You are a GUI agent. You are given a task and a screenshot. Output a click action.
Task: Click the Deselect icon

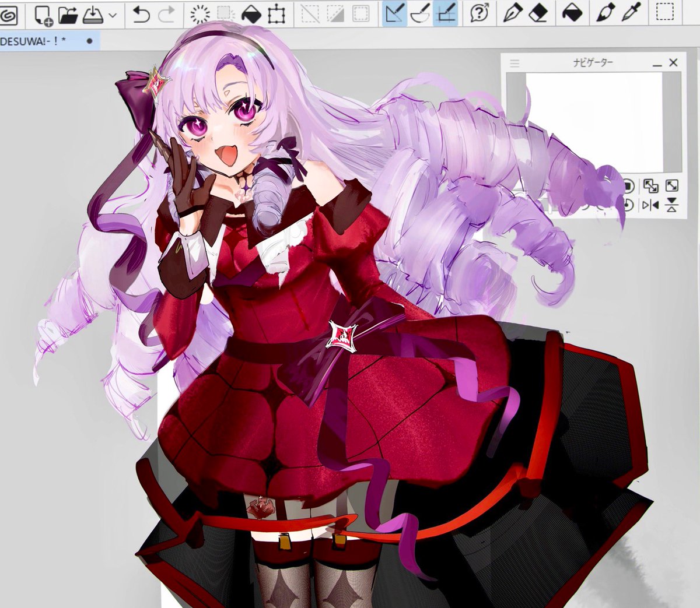click(310, 15)
